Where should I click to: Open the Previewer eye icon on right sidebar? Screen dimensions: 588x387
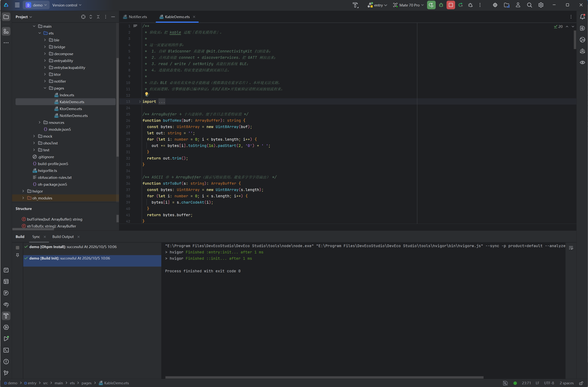[582, 62]
